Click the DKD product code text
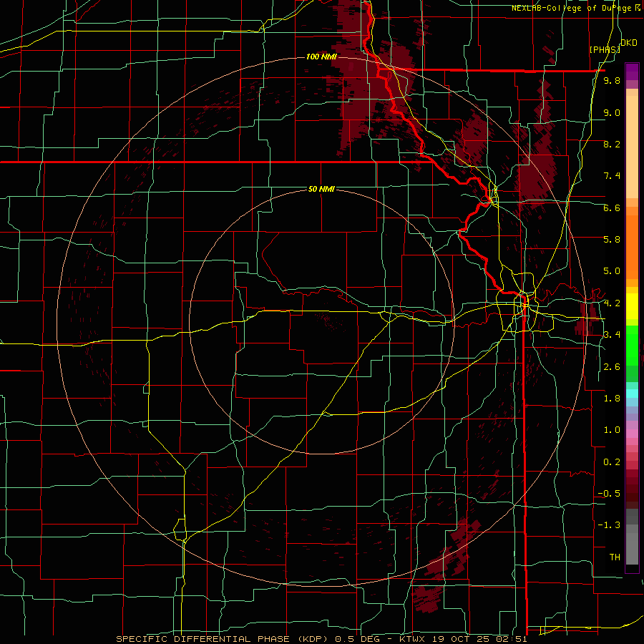This screenshot has width=644, height=644. point(629,43)
